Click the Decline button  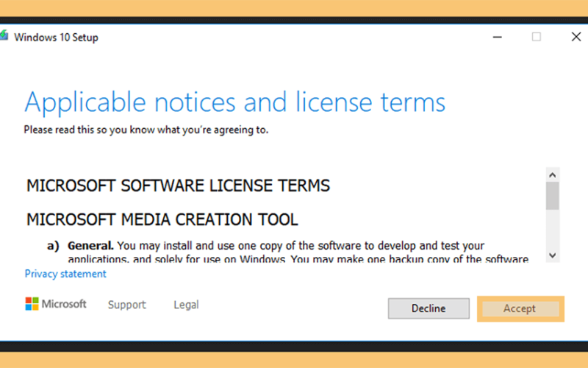point(429,308)
